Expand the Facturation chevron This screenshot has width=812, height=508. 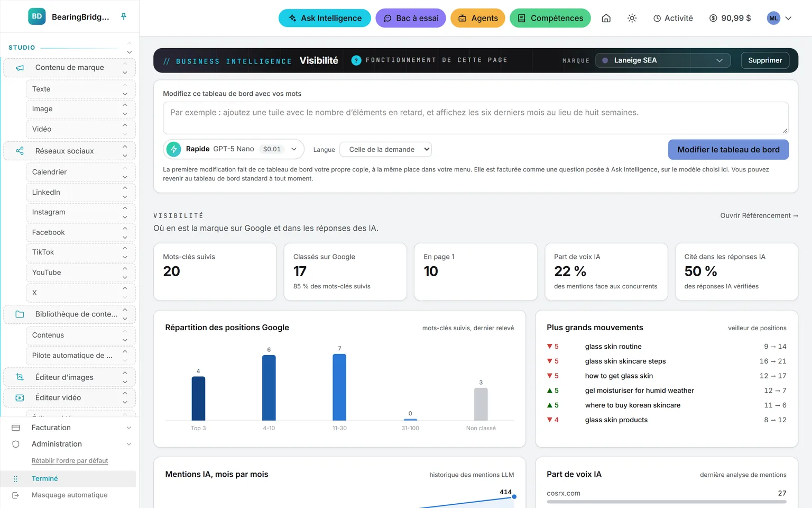[129, 428]
